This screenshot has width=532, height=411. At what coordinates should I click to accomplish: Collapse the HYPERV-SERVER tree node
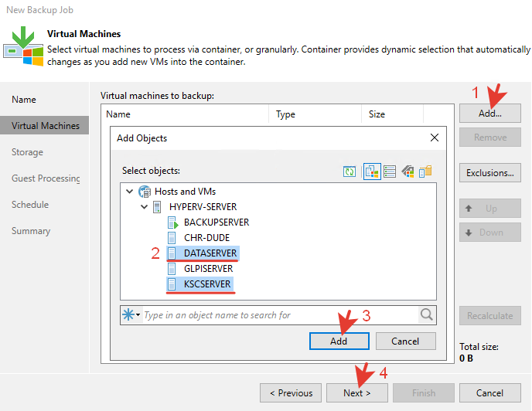click(144, 207)
